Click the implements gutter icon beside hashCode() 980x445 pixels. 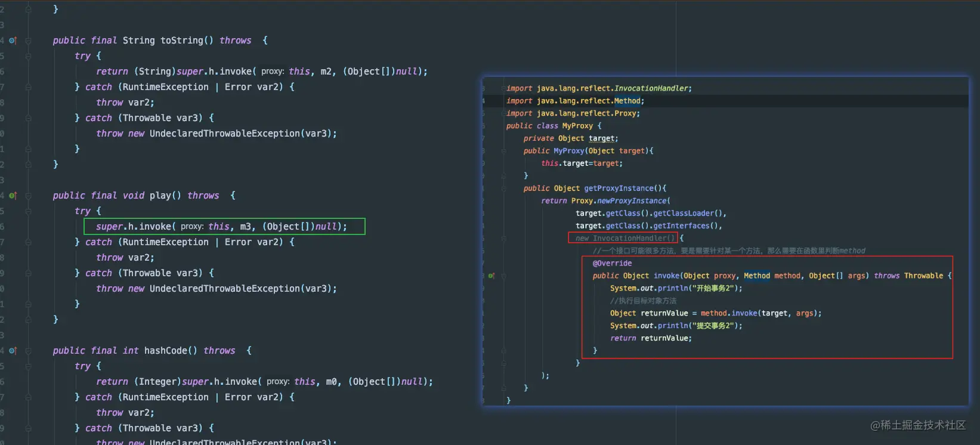(x=13, y=351)
